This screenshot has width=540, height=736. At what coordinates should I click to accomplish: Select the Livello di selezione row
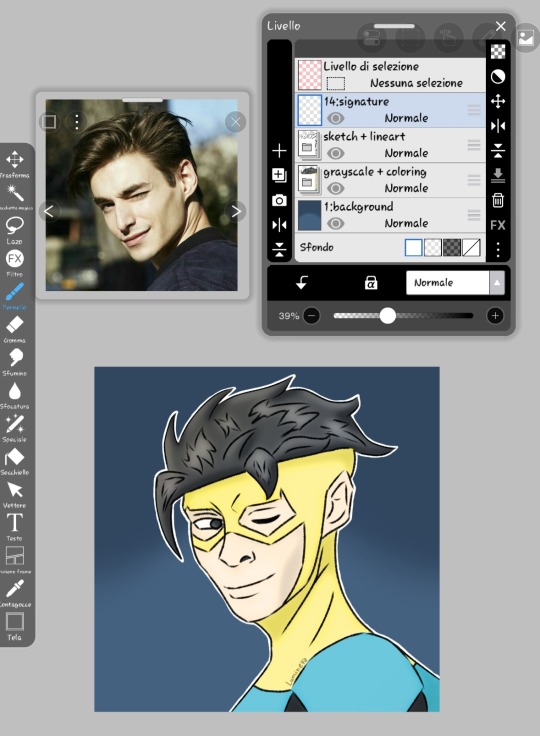[390, 75]
